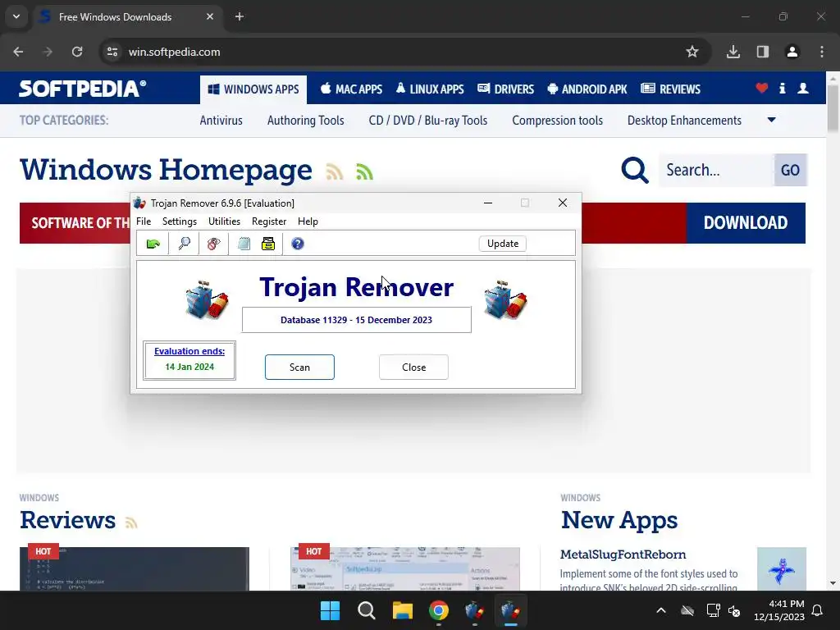Screen dimensions: 840x630
Task: Open the File menu in Trojan Remover
Action: coord(144,221)
